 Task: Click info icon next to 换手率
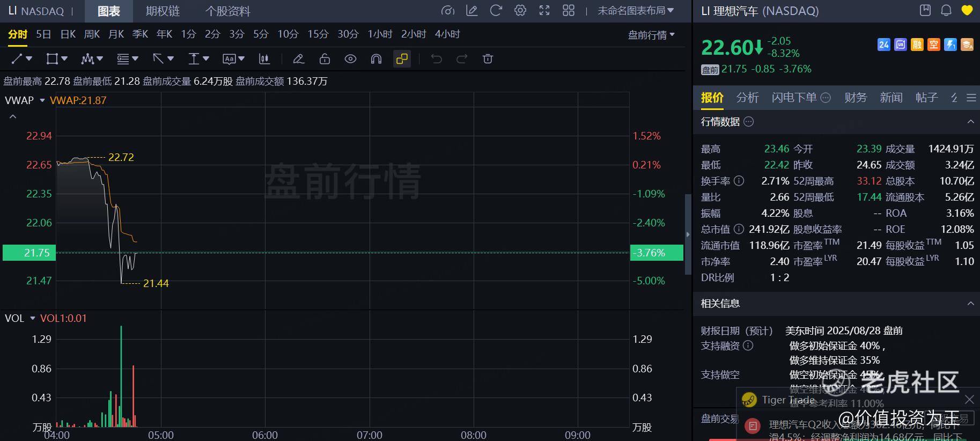[x=739, y=181]
